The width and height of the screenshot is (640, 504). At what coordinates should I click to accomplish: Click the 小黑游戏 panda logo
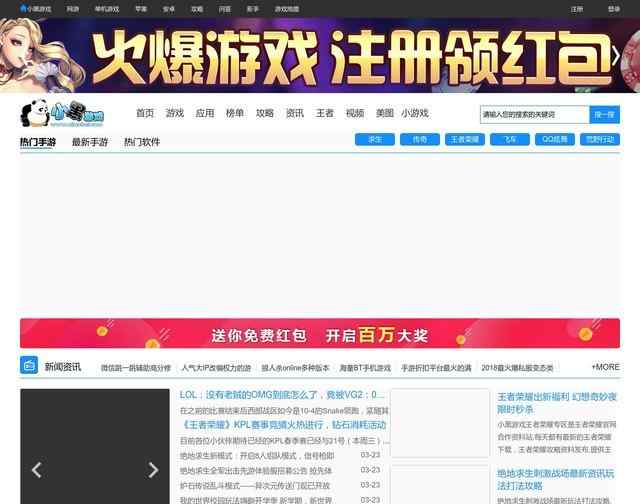click(x=62, y=113)
